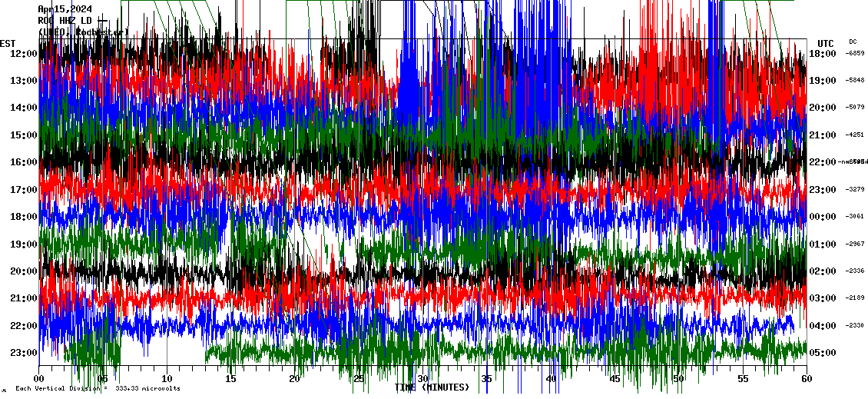Click the DC offset value '-6859'
The image size is (868, 399).
point(855,53)
